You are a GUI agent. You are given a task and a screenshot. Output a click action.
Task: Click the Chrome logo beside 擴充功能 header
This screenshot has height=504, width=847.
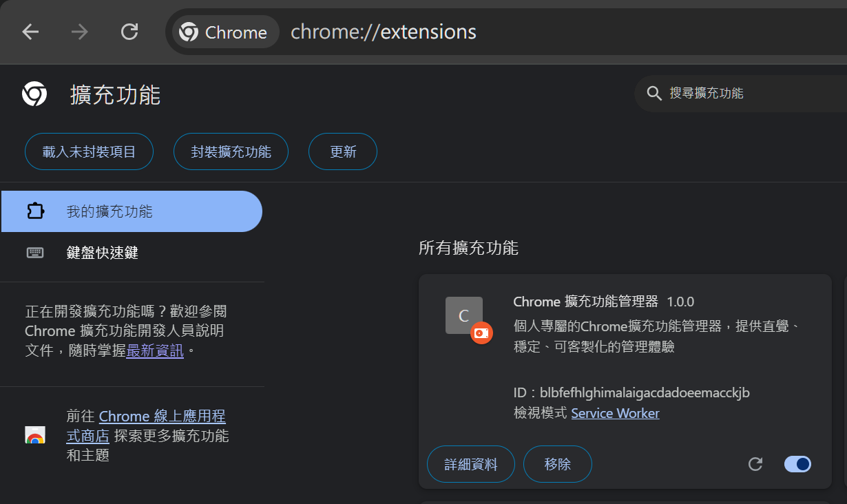(34, 94)
